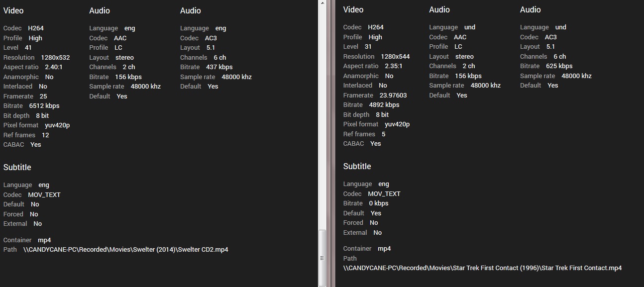The height and width of the screenshot is (287, 644).
Task: Click the AAC audio codec entry
Action: 120,38
